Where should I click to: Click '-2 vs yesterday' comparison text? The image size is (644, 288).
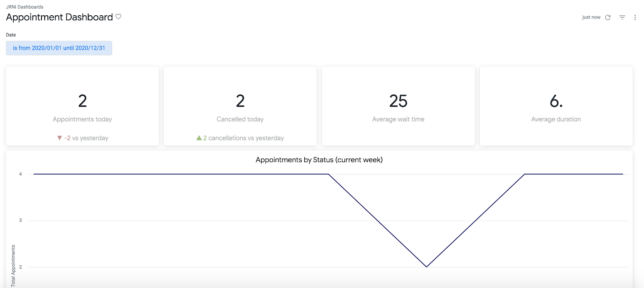point(86,138)
